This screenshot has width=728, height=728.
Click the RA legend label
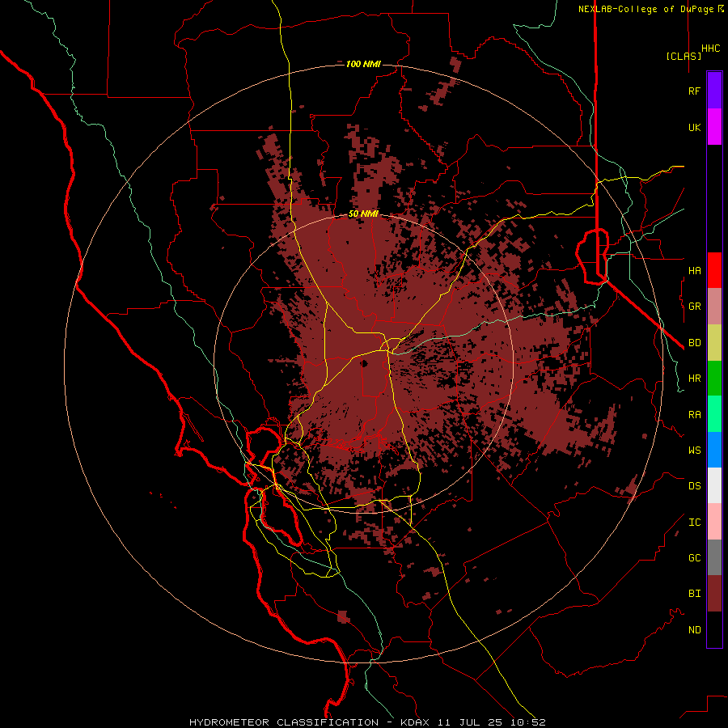click(x=694, y=415)
